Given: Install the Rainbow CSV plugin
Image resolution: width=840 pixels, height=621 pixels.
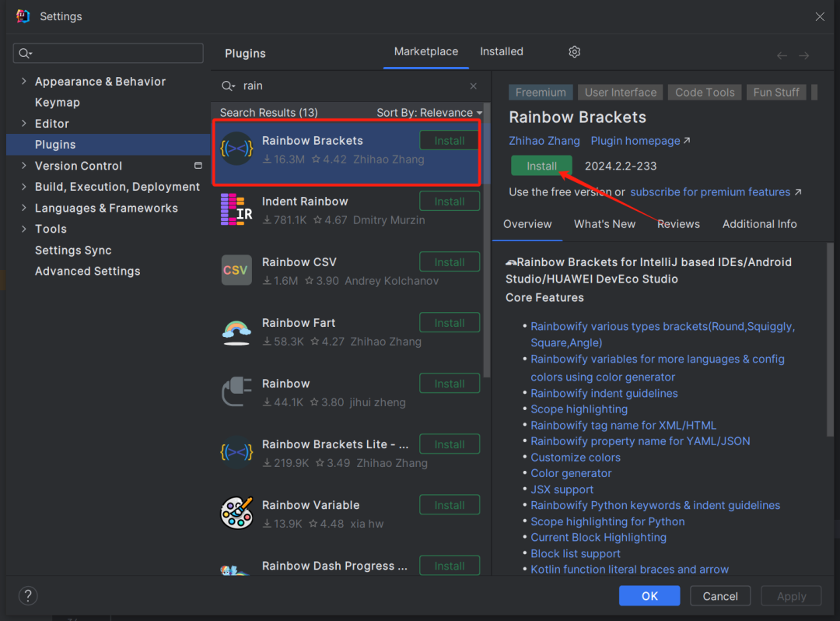Looking at the screenshot, I should (449, 262).
